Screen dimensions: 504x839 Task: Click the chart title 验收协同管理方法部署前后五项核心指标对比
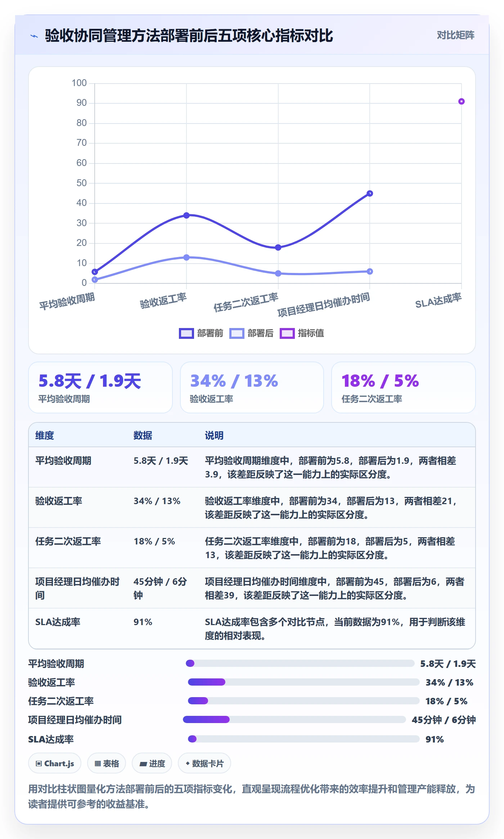[189, 36]
